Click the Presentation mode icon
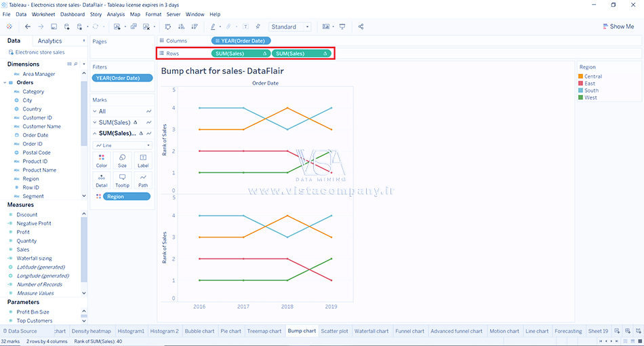The width and height of the screenshot is (644, 346). click(x=342, y=26)
